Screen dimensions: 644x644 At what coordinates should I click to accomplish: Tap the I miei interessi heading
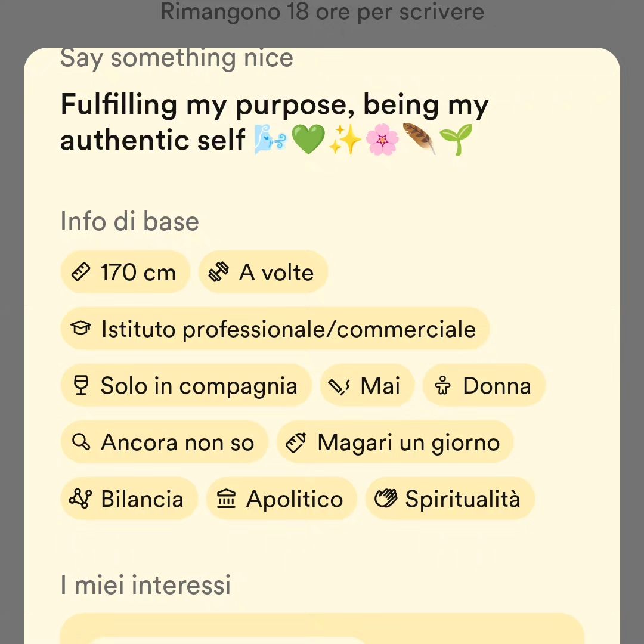145,584
